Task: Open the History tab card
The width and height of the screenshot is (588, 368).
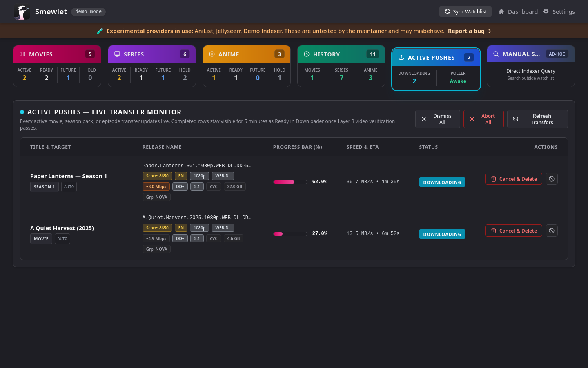Action: pos(341,66)
